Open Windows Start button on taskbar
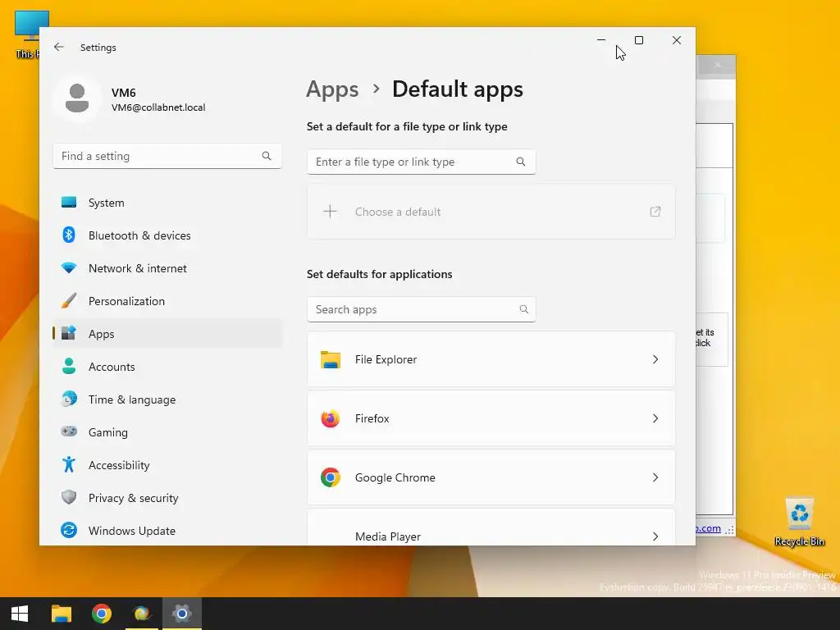 (x=20, y=614)
